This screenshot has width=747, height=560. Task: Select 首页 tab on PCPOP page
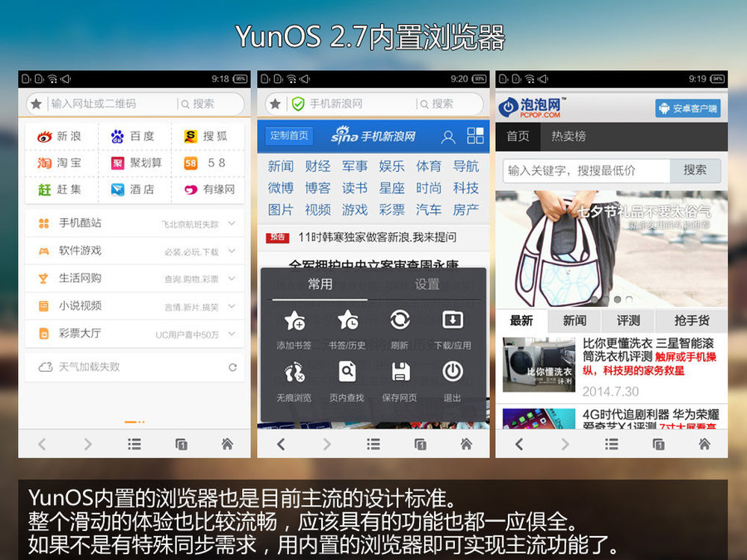[518, 136]
